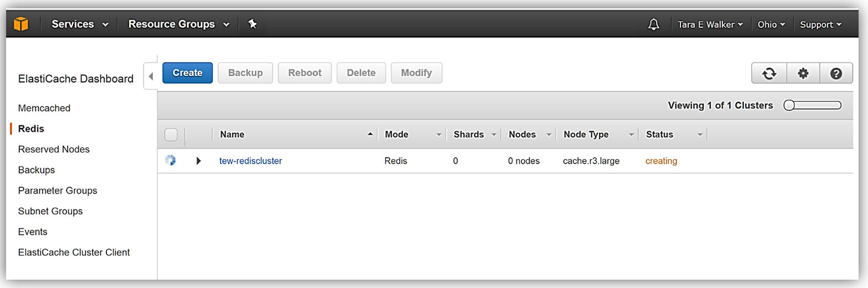
Task: Sort the table by Name column
Action: (x=233, y=134)
